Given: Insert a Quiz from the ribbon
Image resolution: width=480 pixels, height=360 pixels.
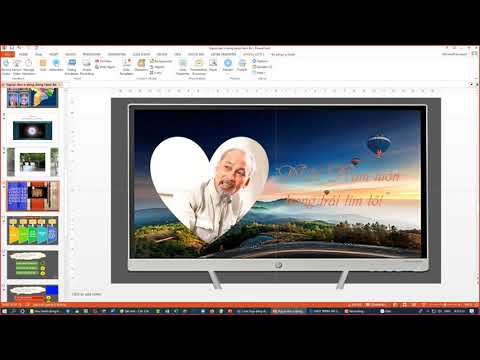Looking at the screenshot, I should pos(43,65).
